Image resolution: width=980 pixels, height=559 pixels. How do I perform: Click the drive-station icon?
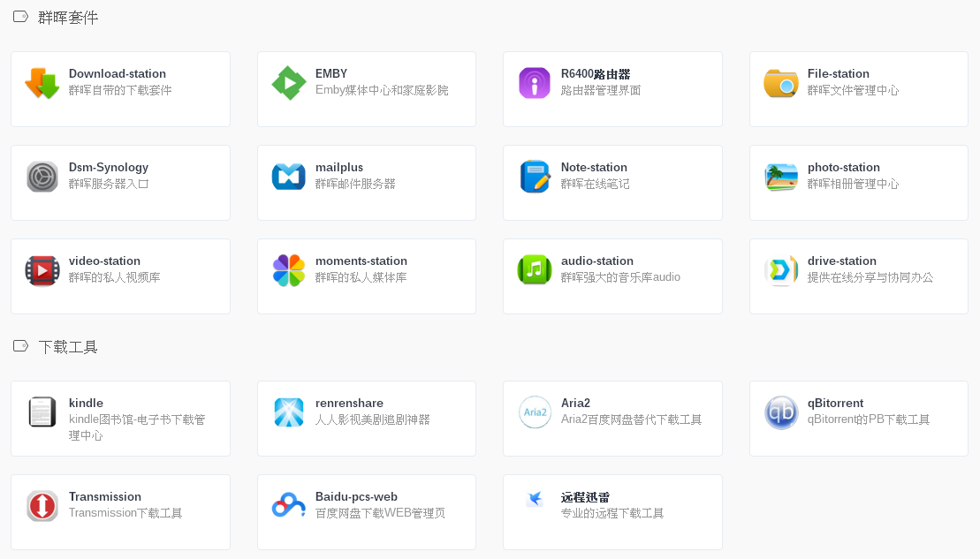[780, 270]
